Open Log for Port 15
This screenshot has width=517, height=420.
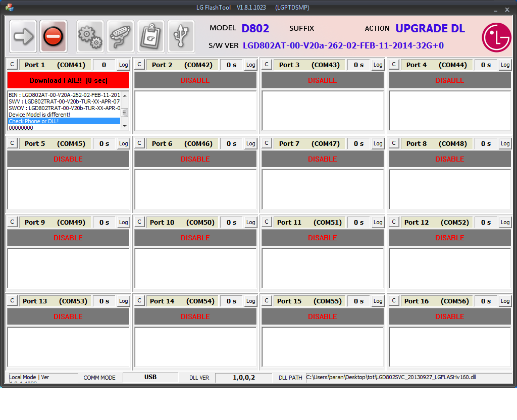pos(378,301)
